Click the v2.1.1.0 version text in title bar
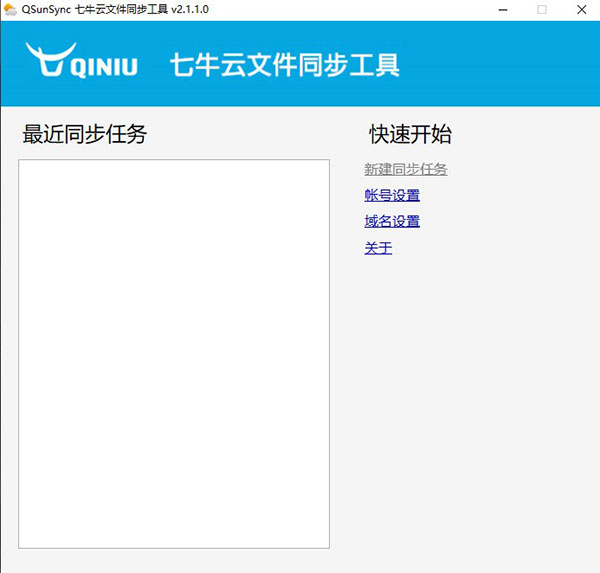The height and width of the screenshot is (573, 600). [189, 9]
